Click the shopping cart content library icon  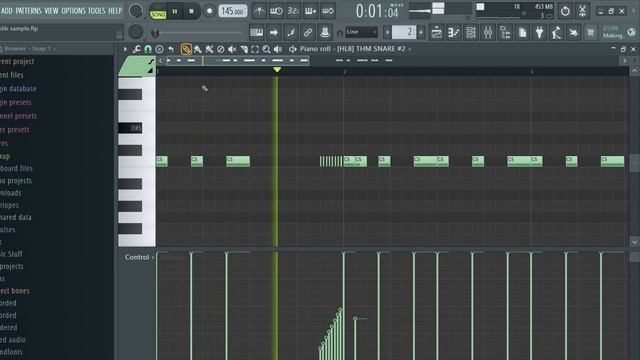591,32
